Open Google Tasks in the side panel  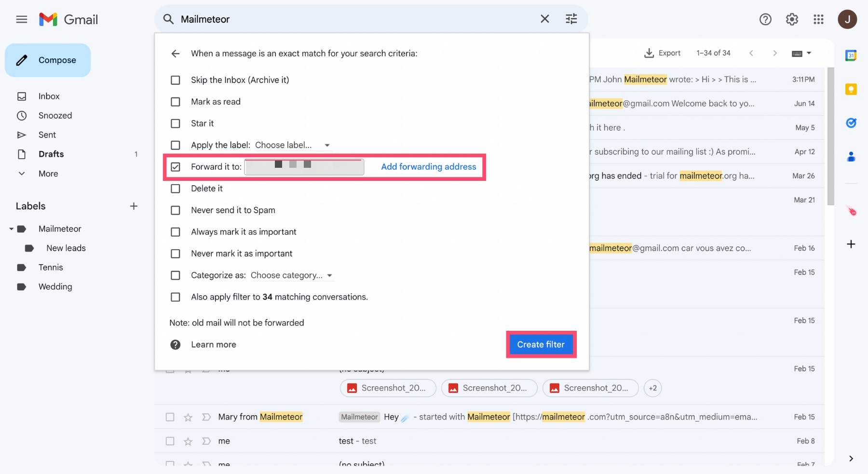click(x=852, y=123)
